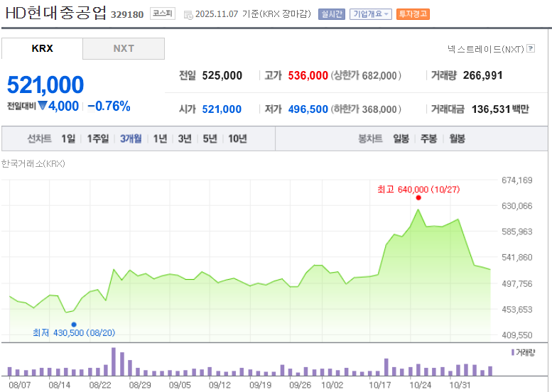The image size is (552, 392).
Task: Click the 최저 430,500 (08/20) label
Action: (x=74, y=332)
